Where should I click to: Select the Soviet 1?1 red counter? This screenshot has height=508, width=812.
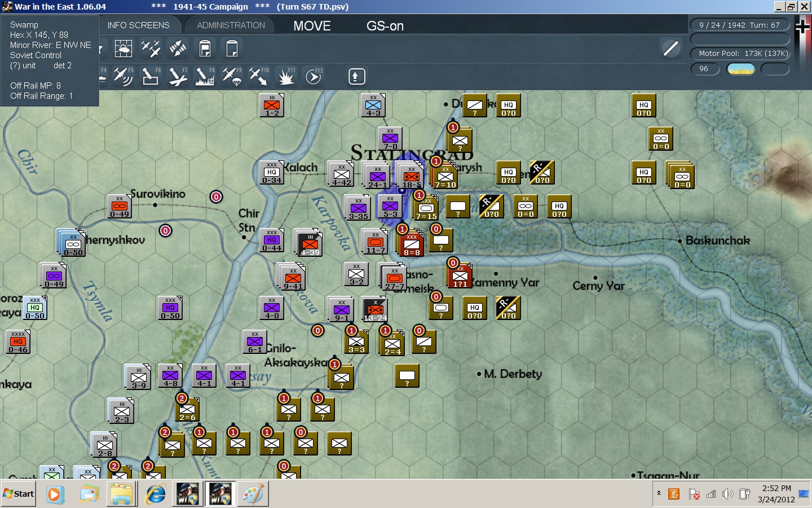(x=460, y=276)
